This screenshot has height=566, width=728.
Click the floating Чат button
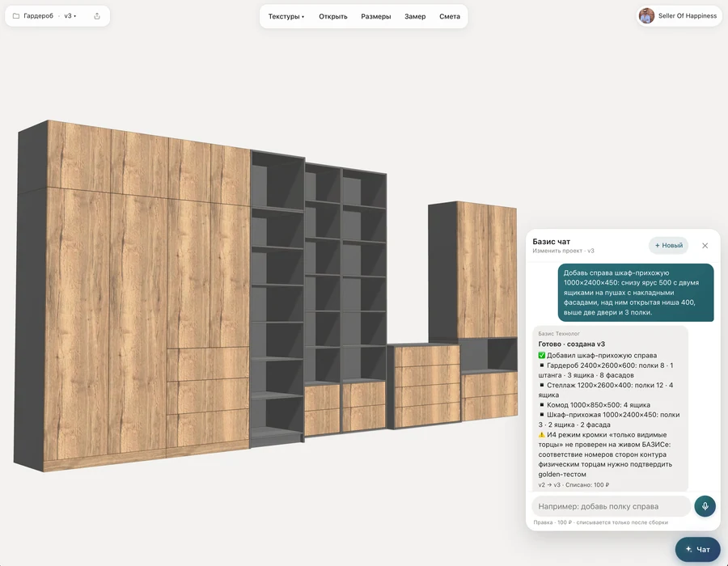[699, 549]
